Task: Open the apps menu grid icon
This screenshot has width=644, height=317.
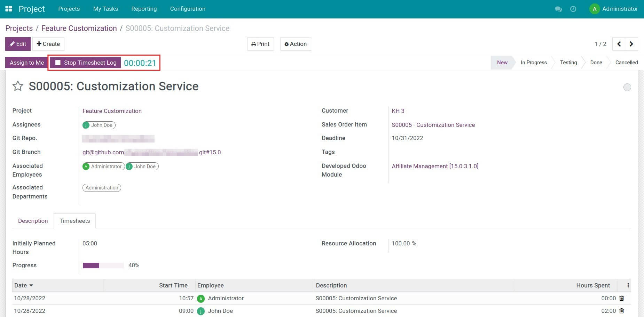Action: point(8,8)
